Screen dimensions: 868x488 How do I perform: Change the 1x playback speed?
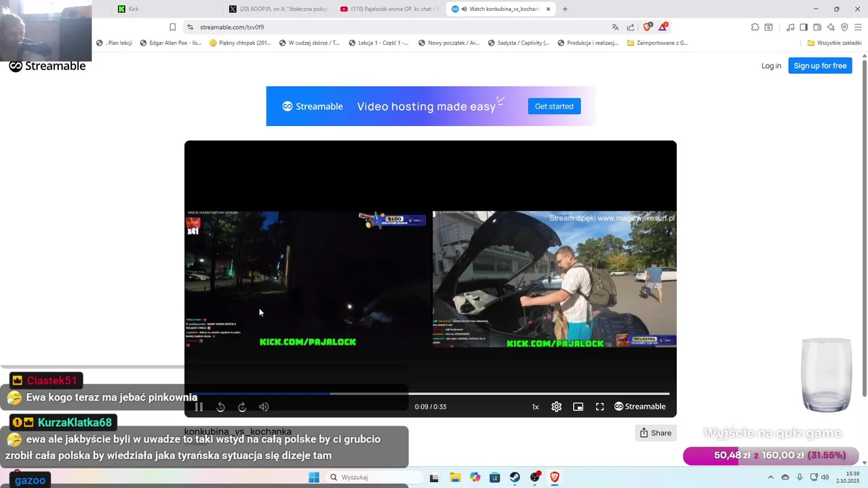click(x=535, y=407)
